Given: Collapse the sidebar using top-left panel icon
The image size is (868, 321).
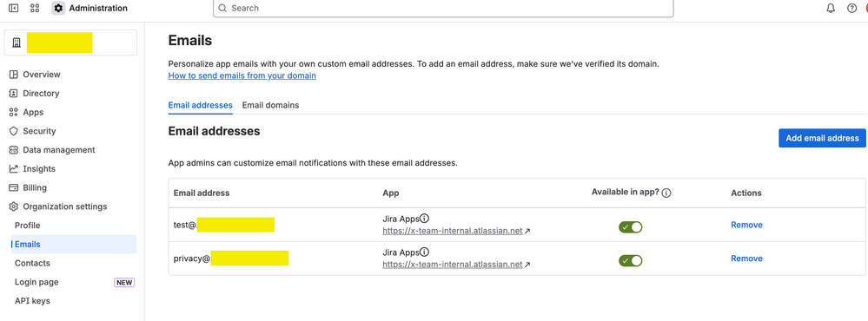Looking at the screenshot, I should pos(14,9).
